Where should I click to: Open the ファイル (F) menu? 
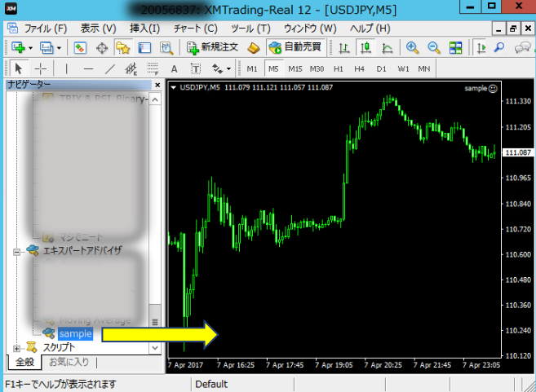(x=45, y=29)
